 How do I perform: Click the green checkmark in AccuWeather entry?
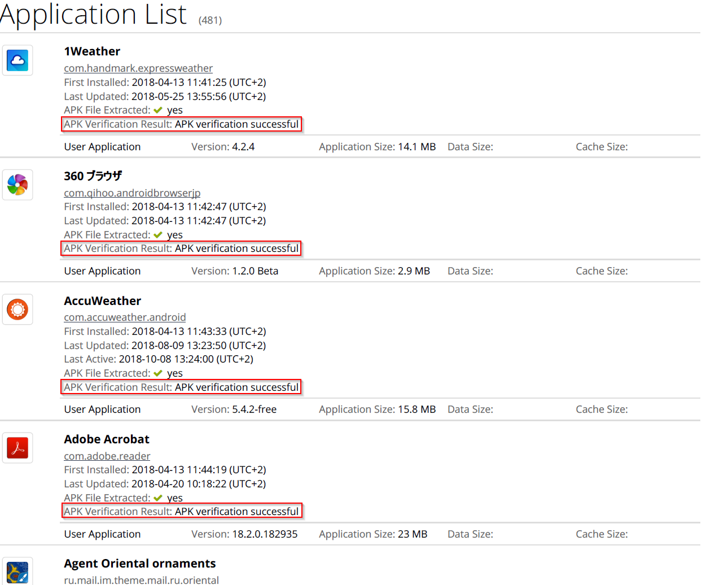pos(158,373)
